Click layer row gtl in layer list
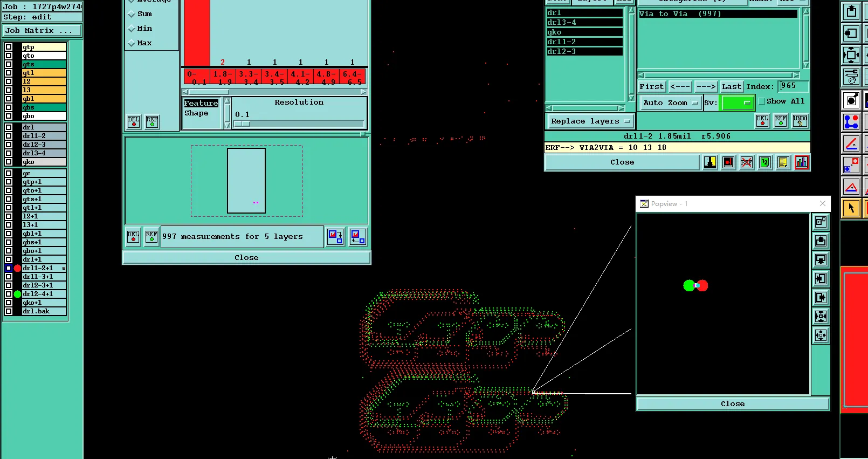The width and height of the screenshot is (868, 459). pyautogui.click(x=44, y=73)
